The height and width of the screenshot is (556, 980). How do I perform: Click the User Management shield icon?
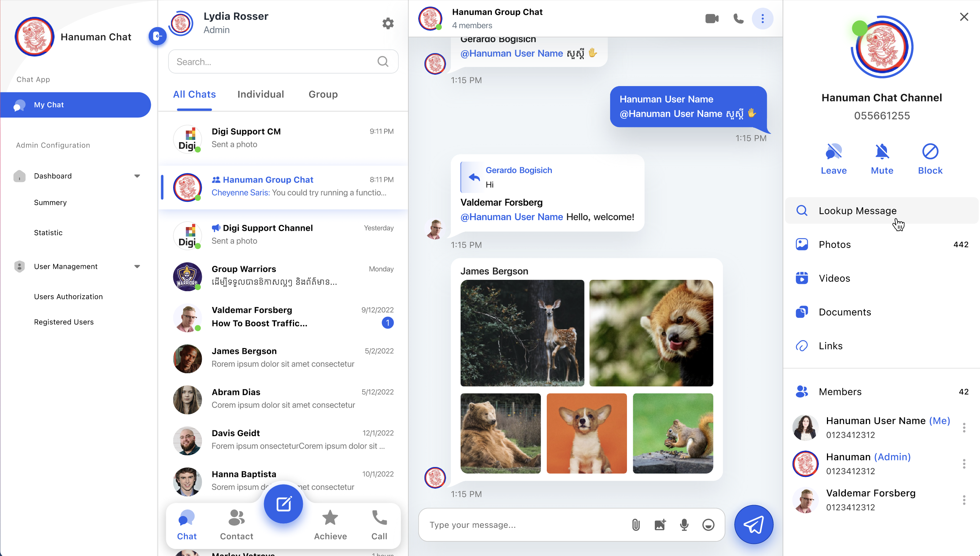pyautogui.click(x=19, y=266)
